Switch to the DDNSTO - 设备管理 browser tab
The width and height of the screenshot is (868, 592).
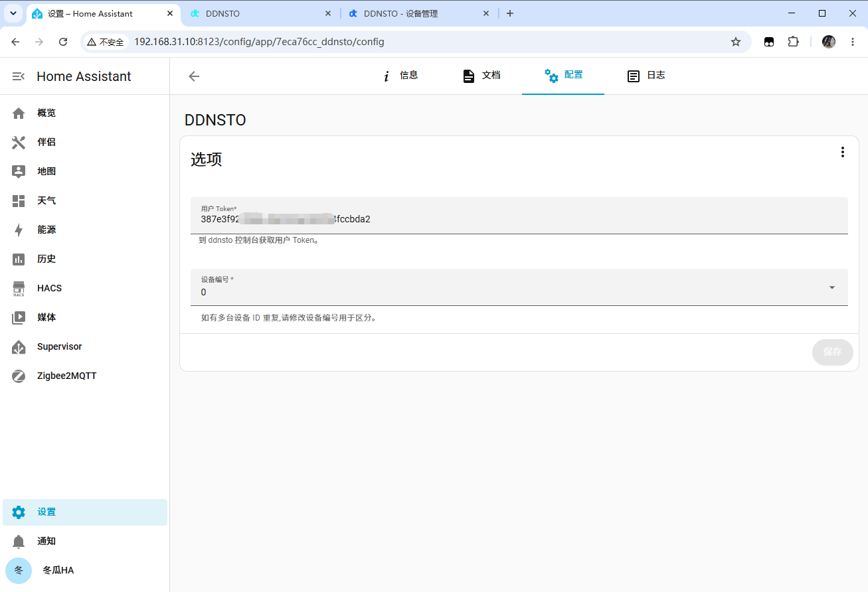coord(420,13)
